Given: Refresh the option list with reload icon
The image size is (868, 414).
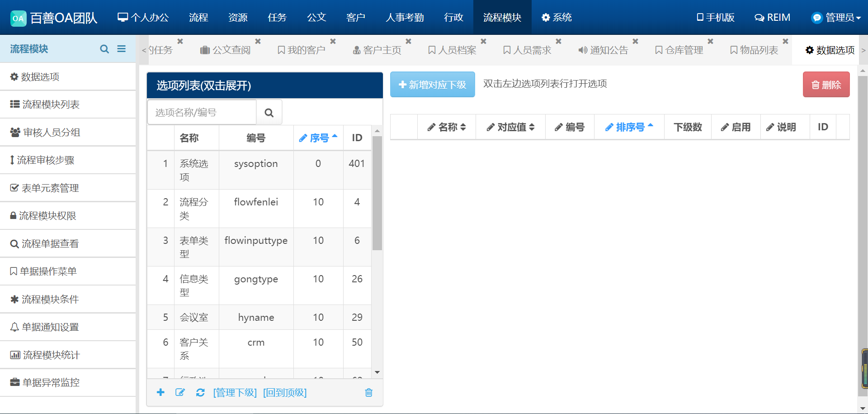Looking at the screenshot, I should [x=200, y=392].
